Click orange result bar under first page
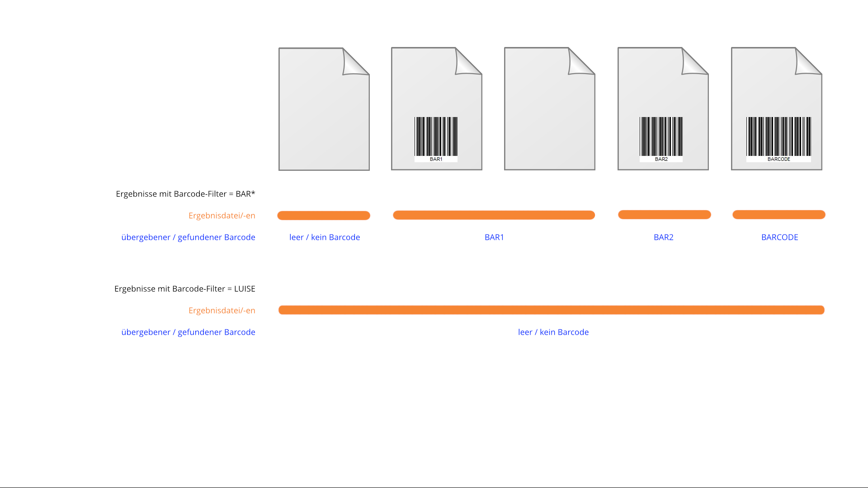 point(324,216)
